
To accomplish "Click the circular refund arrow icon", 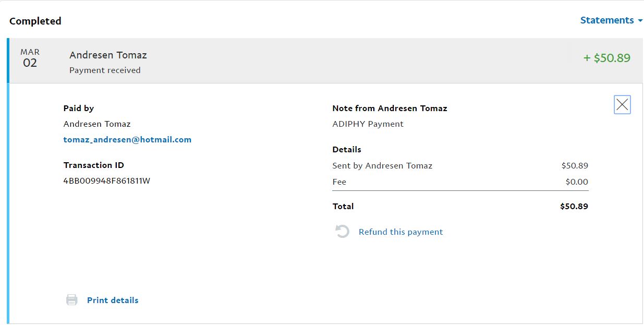I will [x=342, y=232].
